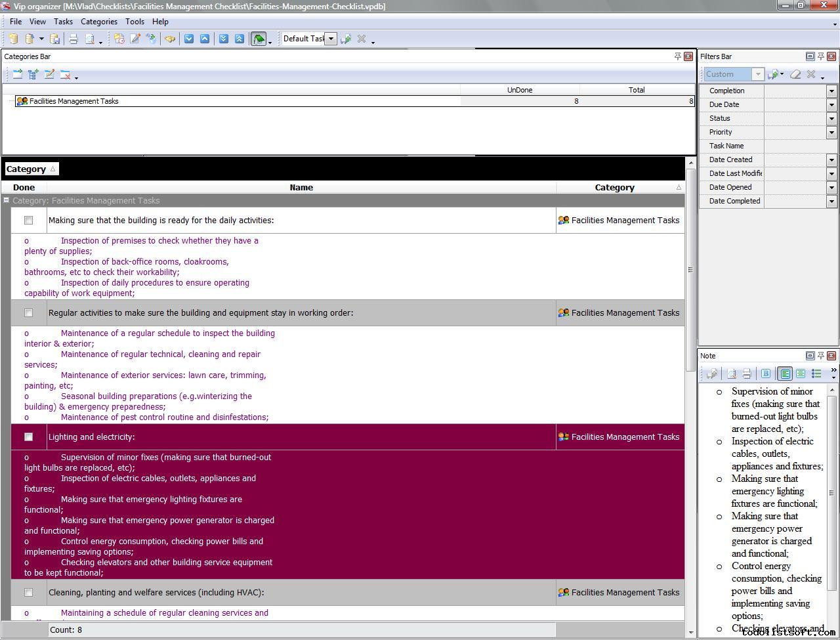Tick checkbox for 'Cleaning, planting and welfare services'
Viewport: 840px width, 640px height.
28,593
